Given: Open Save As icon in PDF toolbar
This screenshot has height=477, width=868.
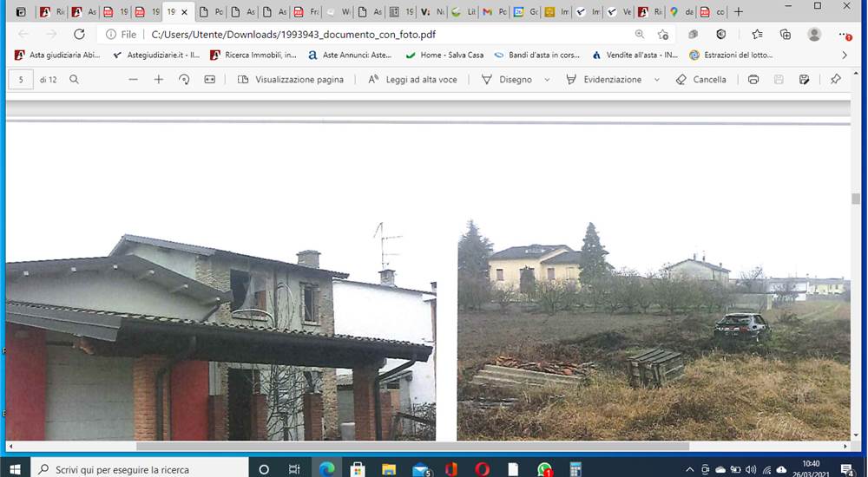Looking at the screenshot, I should pos(805,80).
